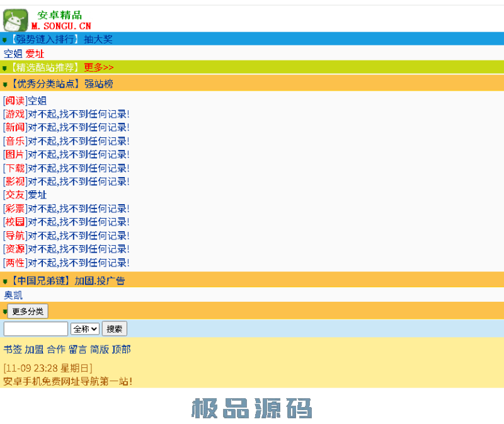Select the 游戏 category link
The image size is (504, 424).
15,114
